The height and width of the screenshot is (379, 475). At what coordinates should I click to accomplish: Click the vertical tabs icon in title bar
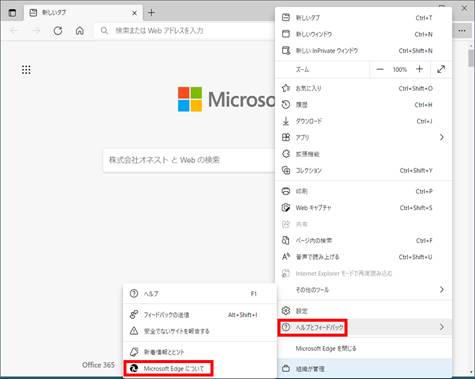tap(12, 13)
